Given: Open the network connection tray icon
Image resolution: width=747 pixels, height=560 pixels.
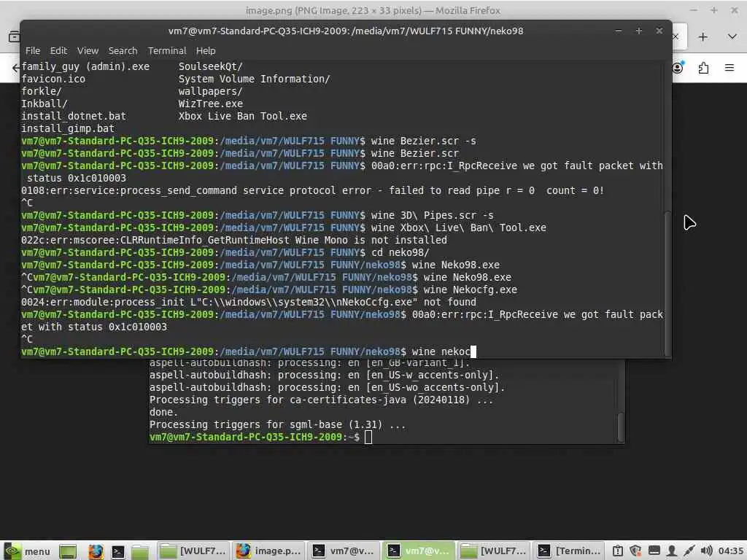Looking at the screenshot, I should (689, 551).
